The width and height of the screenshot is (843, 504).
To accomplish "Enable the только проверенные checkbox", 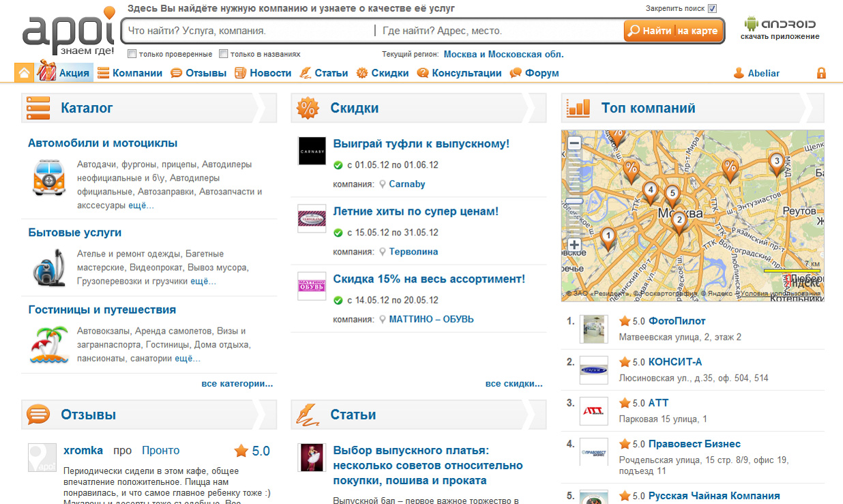I will (x=132, y=54).
